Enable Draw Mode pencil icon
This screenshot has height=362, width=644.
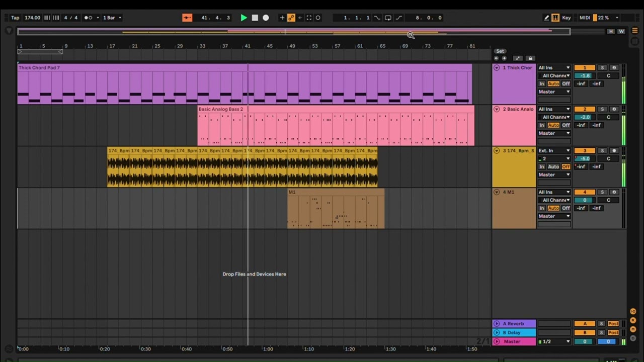[546, 18]
